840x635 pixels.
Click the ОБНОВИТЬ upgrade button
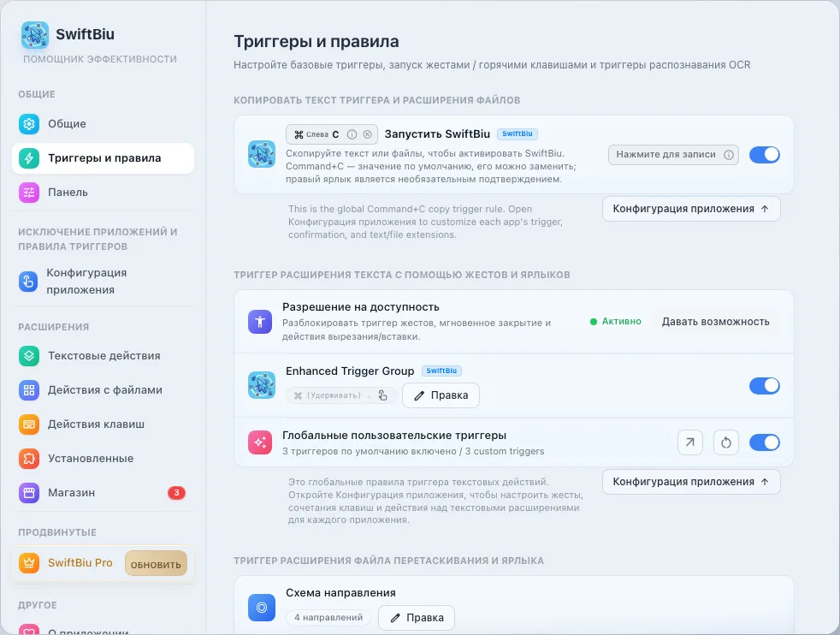(156, 564)
